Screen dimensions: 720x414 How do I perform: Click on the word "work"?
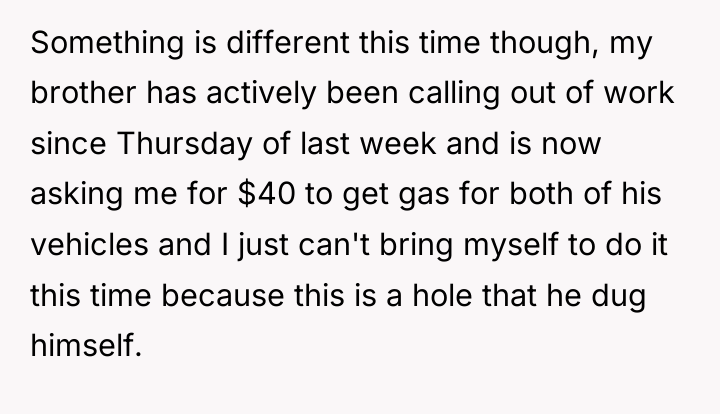pos(639,93)
